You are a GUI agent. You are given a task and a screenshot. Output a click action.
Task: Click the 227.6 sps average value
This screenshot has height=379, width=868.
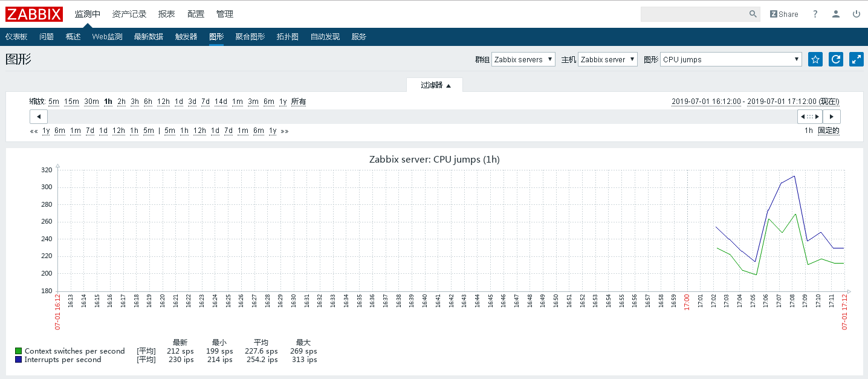pyautogui.click(x=262, y=351)
